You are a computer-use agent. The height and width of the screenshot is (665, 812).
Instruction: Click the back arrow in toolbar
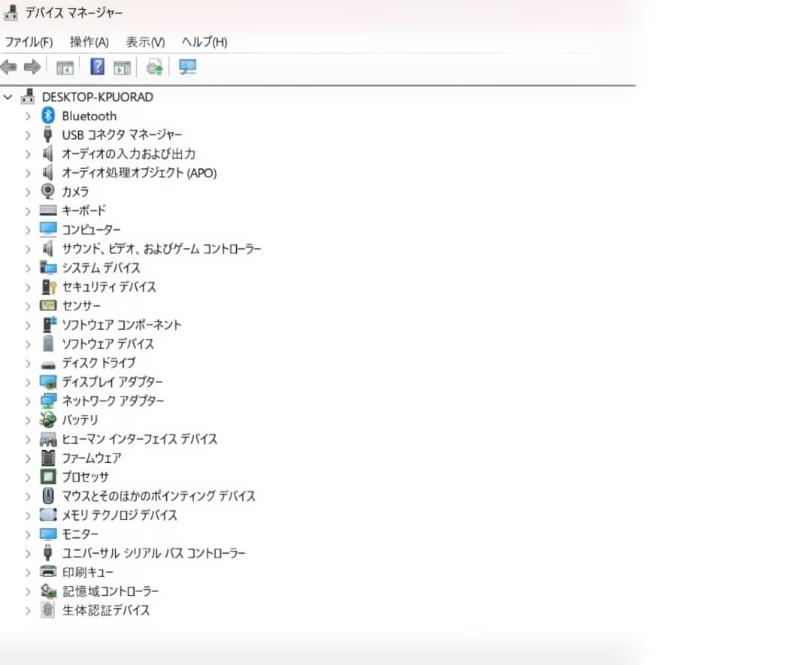tap(10, 68)
